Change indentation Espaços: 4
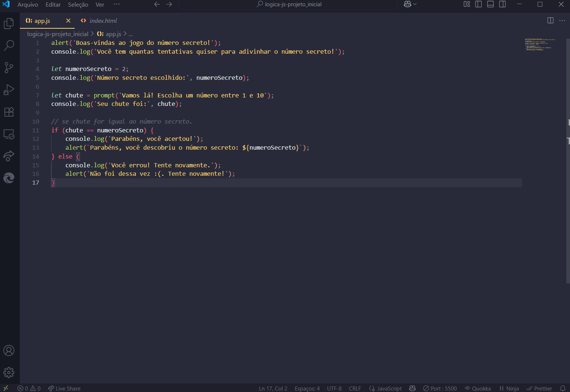Screen dimensions: 570x392 307,388
